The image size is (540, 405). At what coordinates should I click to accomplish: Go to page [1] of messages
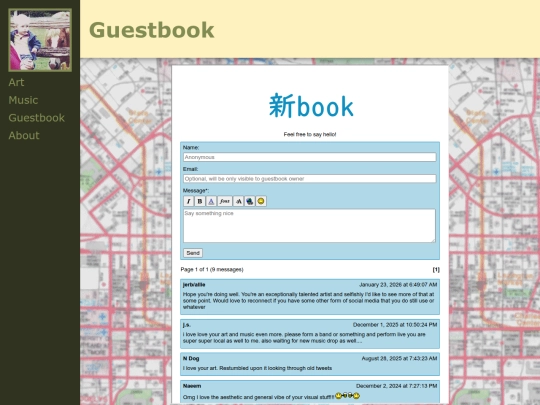pos(436,270)
